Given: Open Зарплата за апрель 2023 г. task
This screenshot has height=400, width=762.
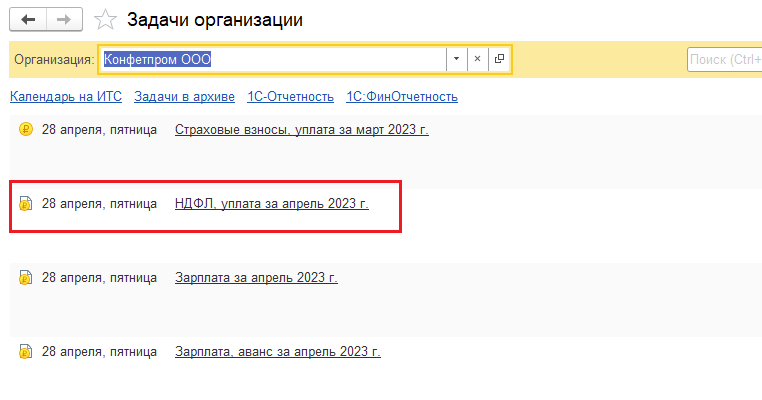Looking at the screenshot, I should [x=256, y=278].
